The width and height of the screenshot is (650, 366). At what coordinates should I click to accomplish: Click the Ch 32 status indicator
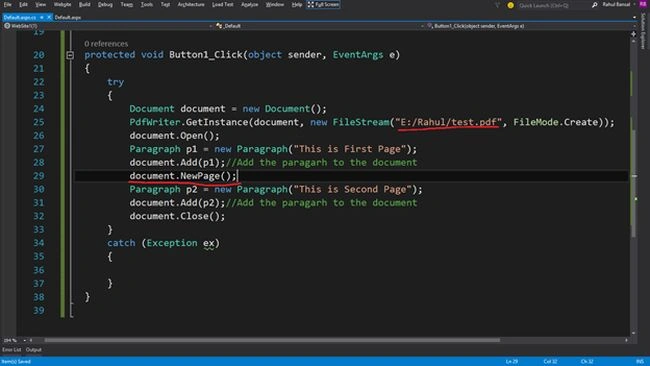click(x=587, y=361)
